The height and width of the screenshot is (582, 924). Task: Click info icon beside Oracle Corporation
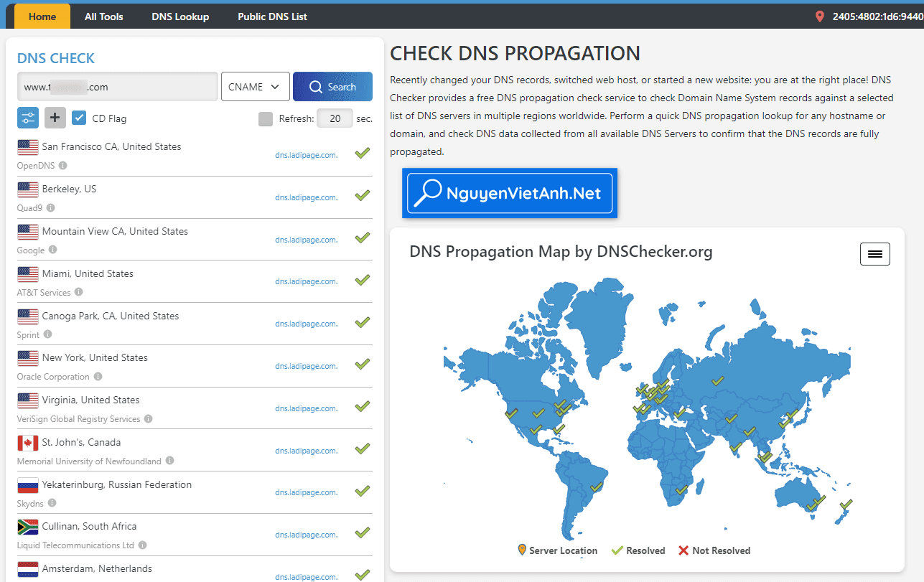pyautogui.click(x=98, y=377)
